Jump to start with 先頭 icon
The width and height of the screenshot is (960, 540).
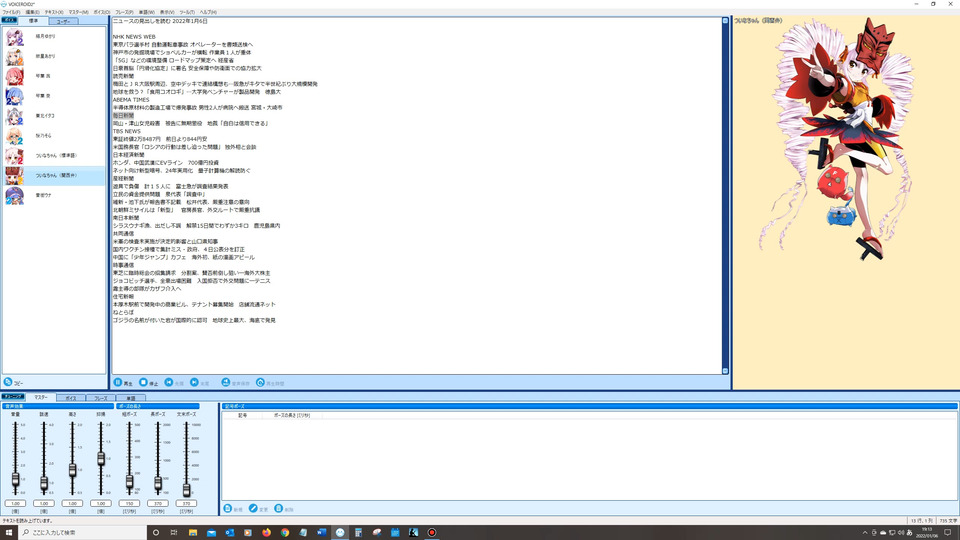pyautogui.click(x=169, y=383)
